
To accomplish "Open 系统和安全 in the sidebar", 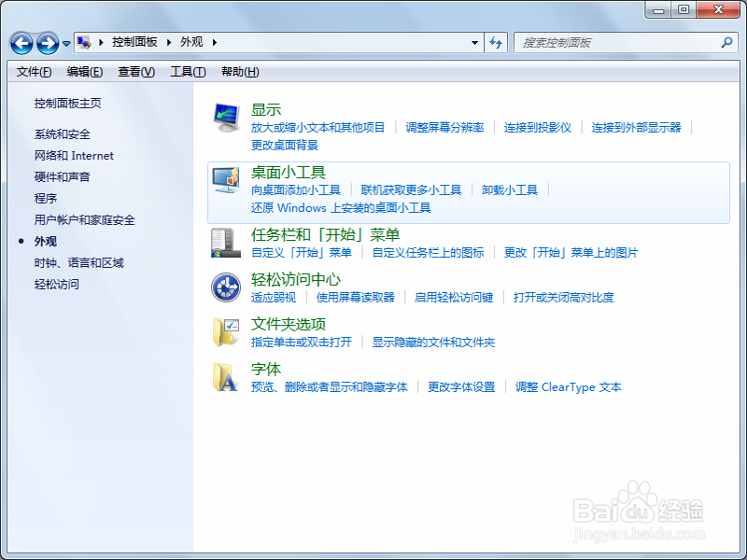I will point(63,134).
